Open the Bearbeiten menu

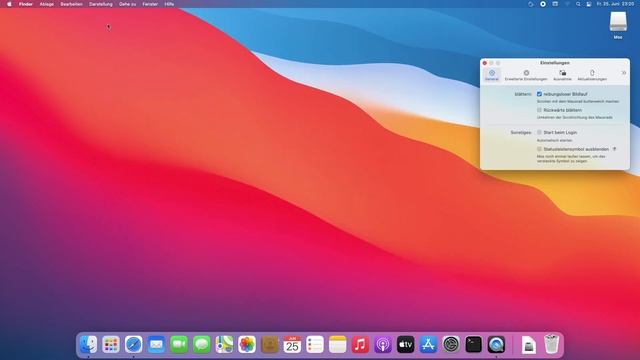(71, 4)
